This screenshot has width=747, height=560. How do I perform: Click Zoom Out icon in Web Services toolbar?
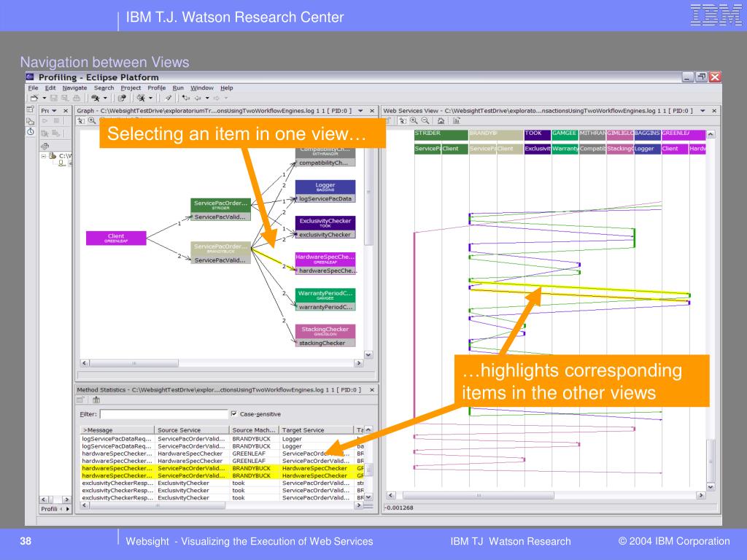click(425, 121)
